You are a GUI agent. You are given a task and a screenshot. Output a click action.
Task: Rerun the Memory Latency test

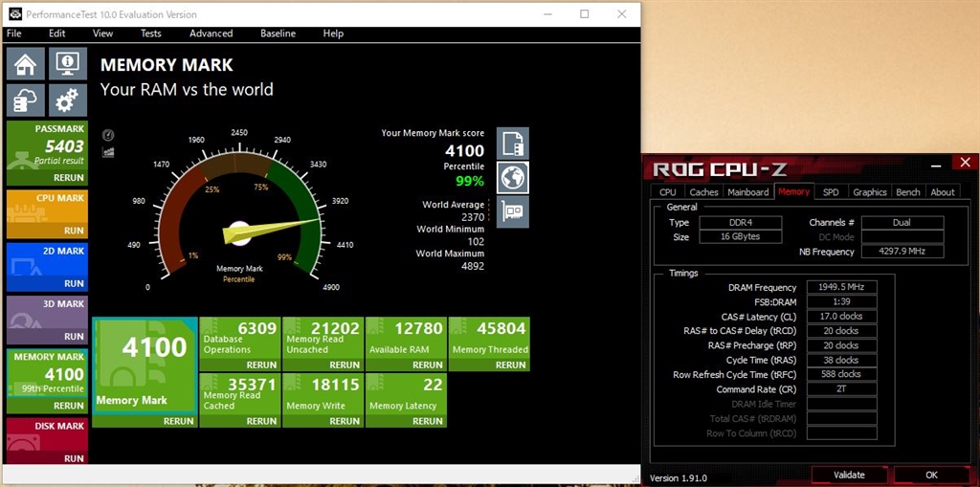pos(428,421)
